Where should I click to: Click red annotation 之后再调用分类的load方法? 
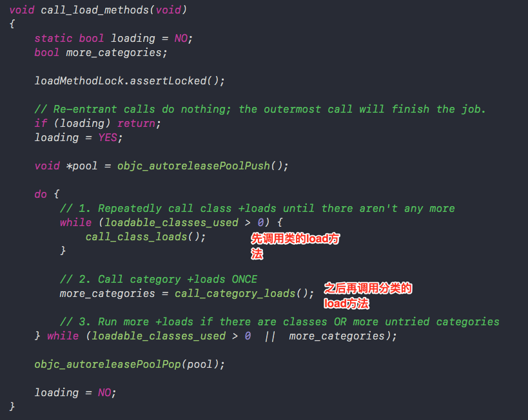pos(367,296)
